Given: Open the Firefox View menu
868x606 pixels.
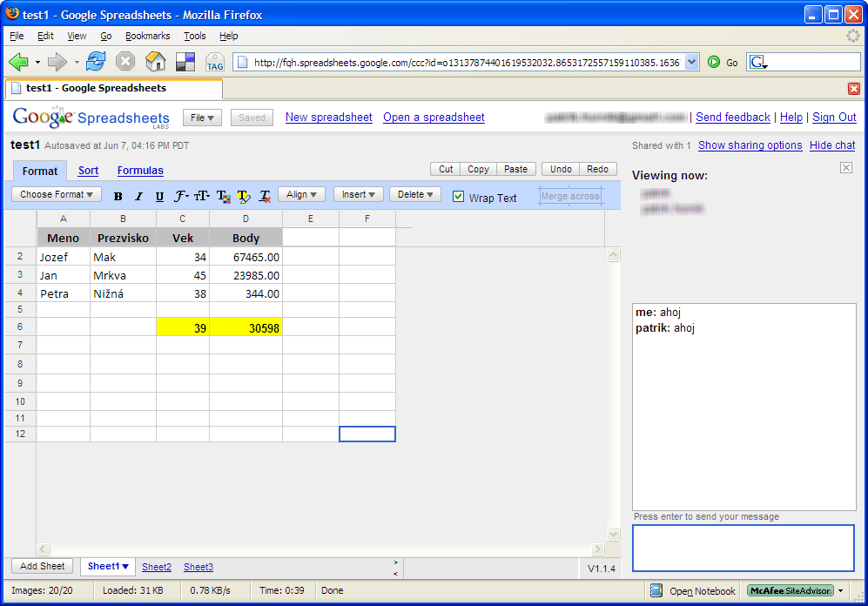Looking at the screenshot, I should pyautogui.click(x=77, y=36).
